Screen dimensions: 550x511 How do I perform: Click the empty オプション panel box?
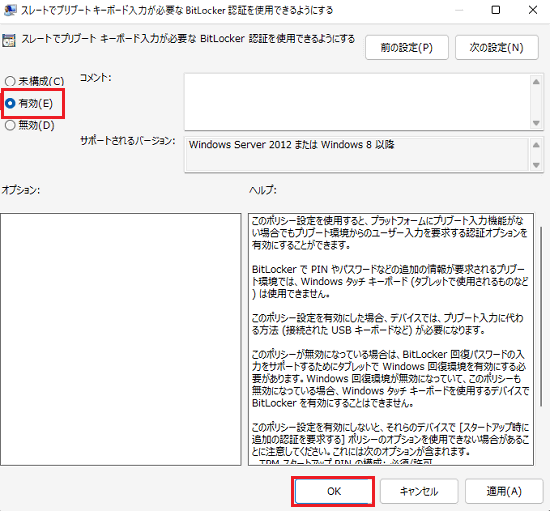point(121,339)
